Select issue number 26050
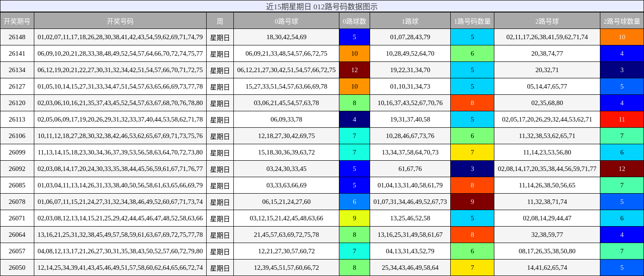Viewport: 644px width, 276px height. 17,268
